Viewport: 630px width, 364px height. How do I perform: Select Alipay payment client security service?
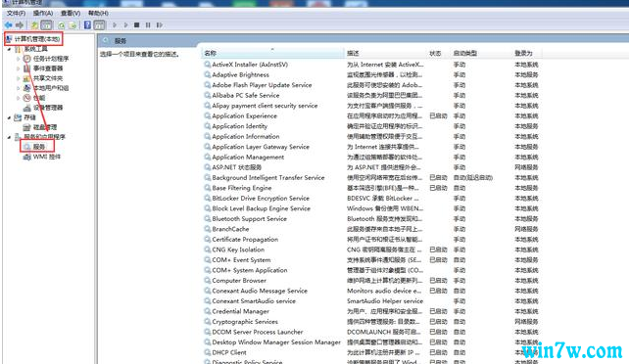tap(265, 106)
